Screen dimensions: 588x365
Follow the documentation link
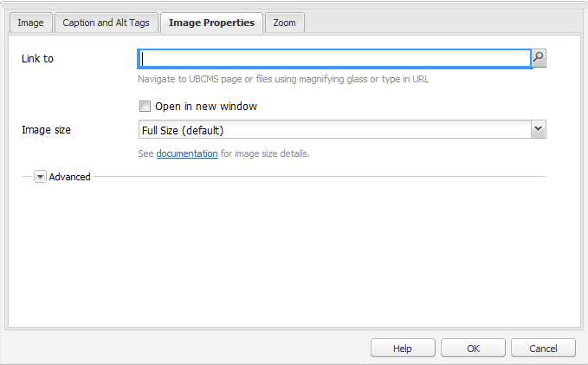coord(187,153)
